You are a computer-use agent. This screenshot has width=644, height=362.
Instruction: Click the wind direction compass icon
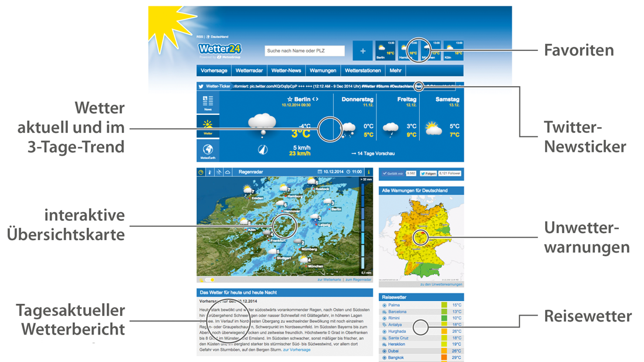pyautogui.click(x=263, y=150)
